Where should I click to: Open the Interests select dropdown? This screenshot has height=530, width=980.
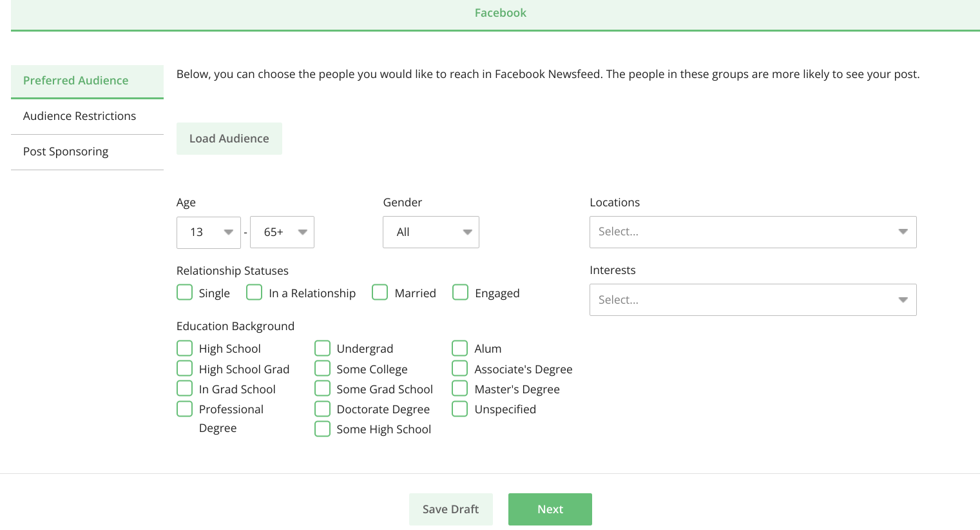pos(753,300)
